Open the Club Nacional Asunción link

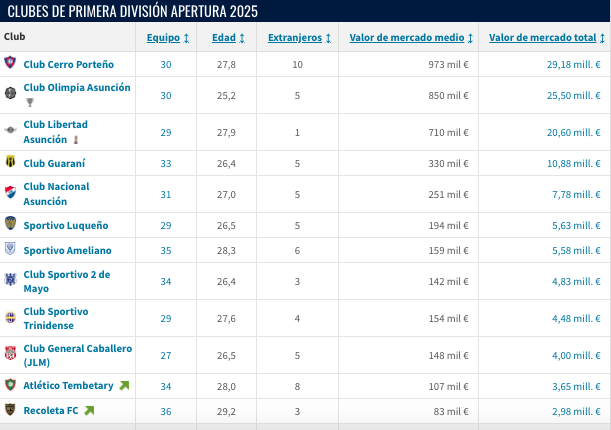click(56, 194)
